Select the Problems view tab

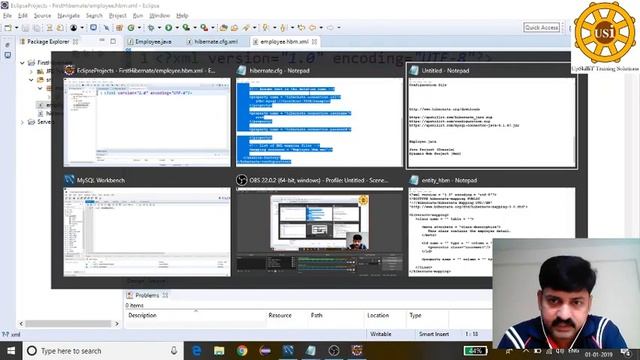(x=147, y=295)
